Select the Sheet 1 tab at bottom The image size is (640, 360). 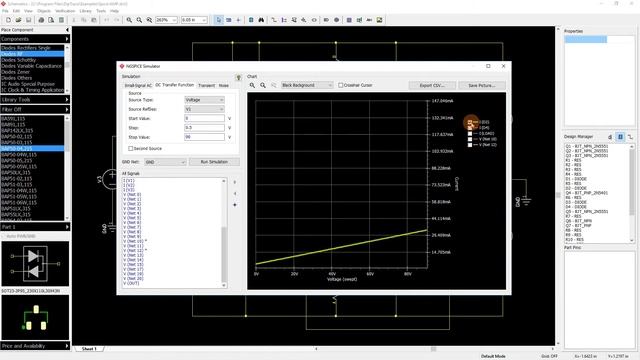point(89,349)
